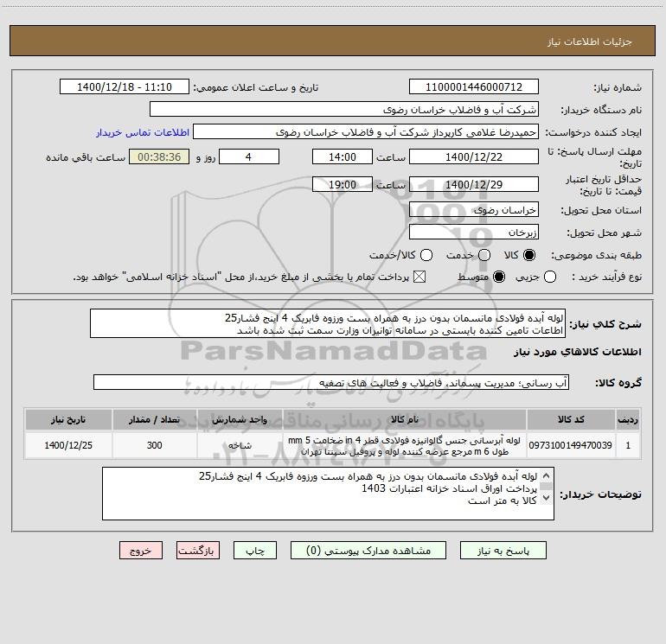
Task: Choose the جزیی purchase type option
Action: click(x=549, y=277)
